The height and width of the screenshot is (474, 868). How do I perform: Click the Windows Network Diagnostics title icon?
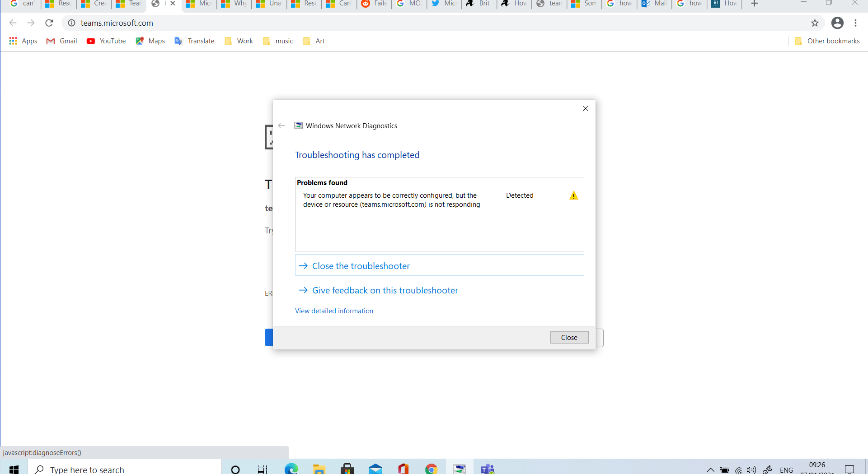[299, 125]
